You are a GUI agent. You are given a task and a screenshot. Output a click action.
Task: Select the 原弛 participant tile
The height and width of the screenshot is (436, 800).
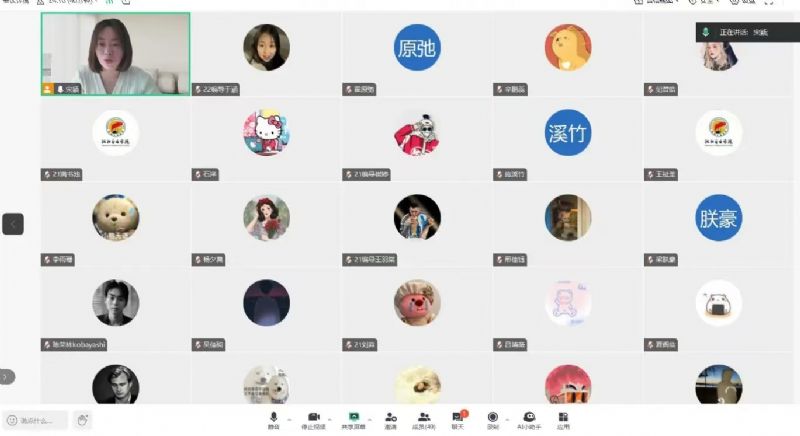point(417,54)
